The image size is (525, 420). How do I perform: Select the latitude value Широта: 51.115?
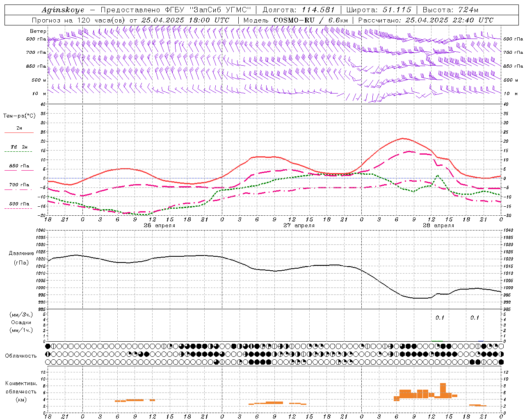coord(379,10)
